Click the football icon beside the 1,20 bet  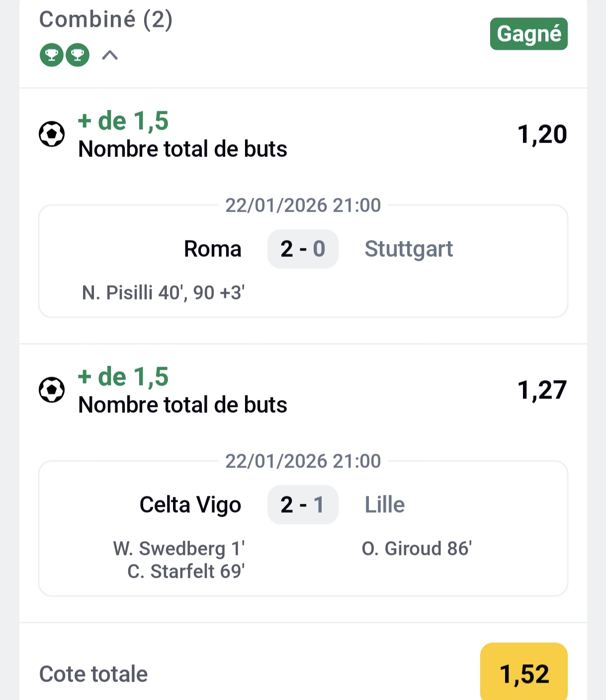[52, 134]
